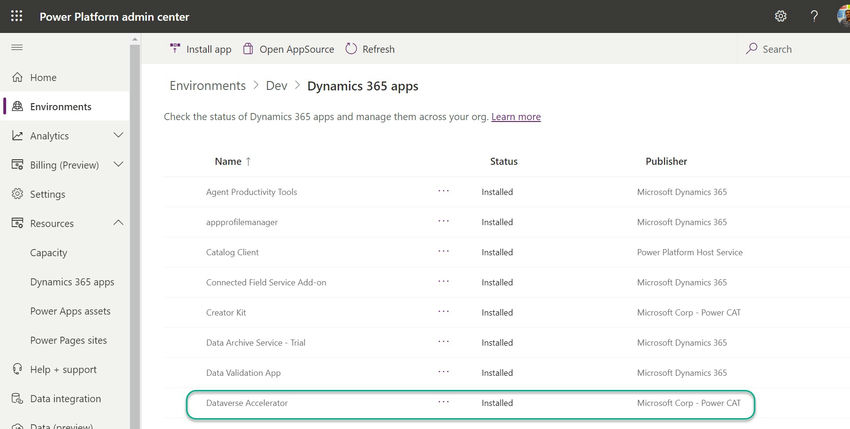The height and width of the screenshot is (429, 850).
Task: Open user profile avatar picture
Action: point(843,17)
